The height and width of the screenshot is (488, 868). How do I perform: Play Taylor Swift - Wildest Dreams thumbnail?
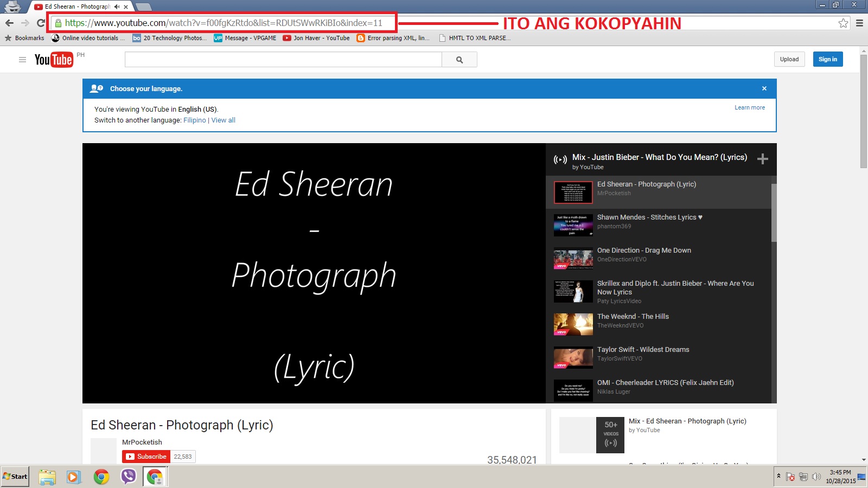point(573,358)
